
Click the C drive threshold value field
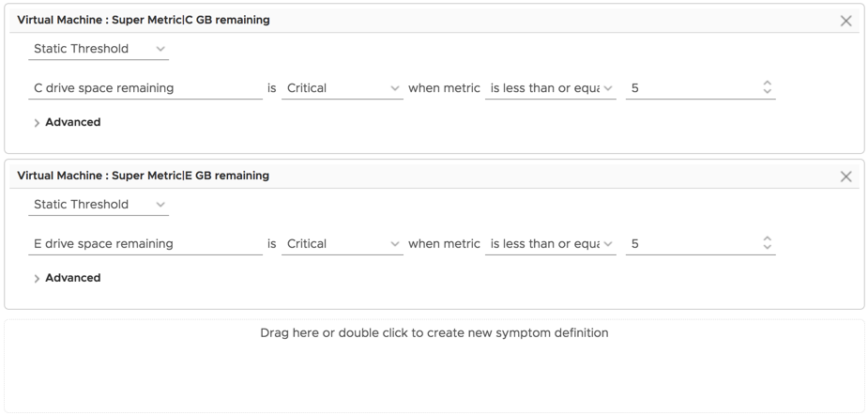[x=690, y=88]
